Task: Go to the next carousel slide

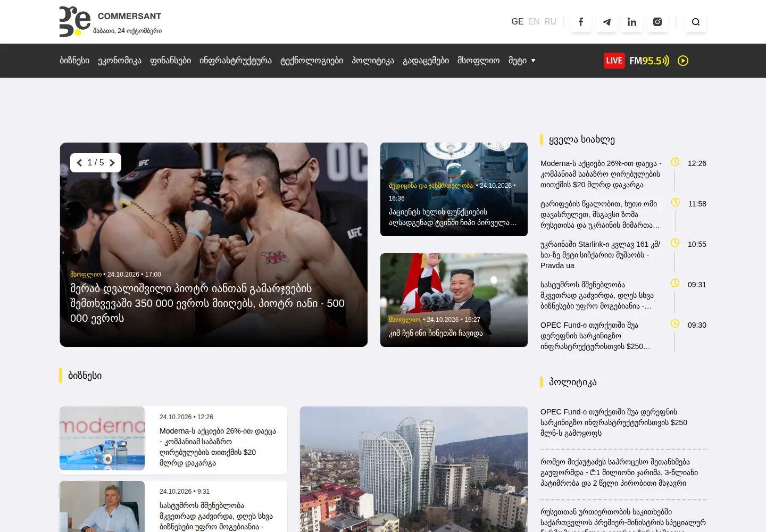Action: (112, 163)
